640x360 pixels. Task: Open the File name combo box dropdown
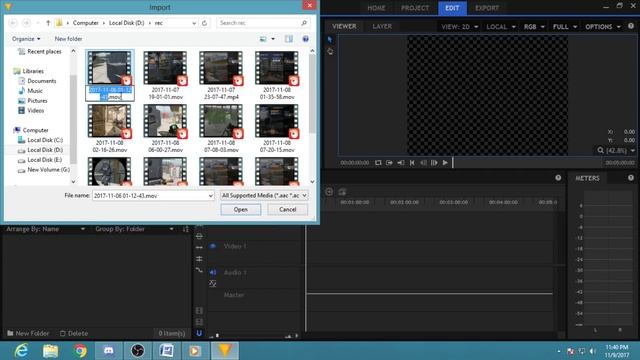click(x=211, y=196)
